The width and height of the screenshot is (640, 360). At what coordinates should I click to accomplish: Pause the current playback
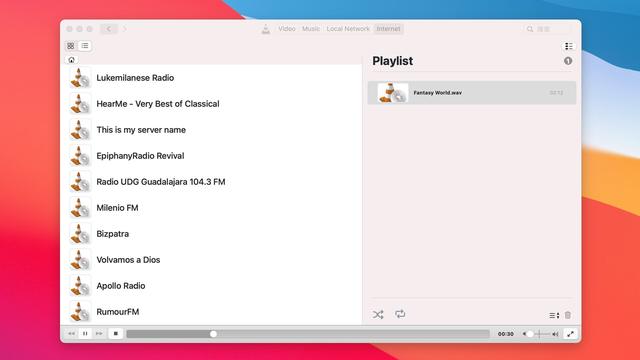coord(85,334)
